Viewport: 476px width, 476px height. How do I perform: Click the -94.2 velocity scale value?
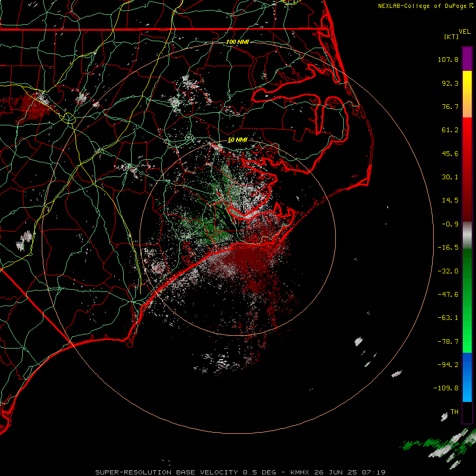click(448, 365)
